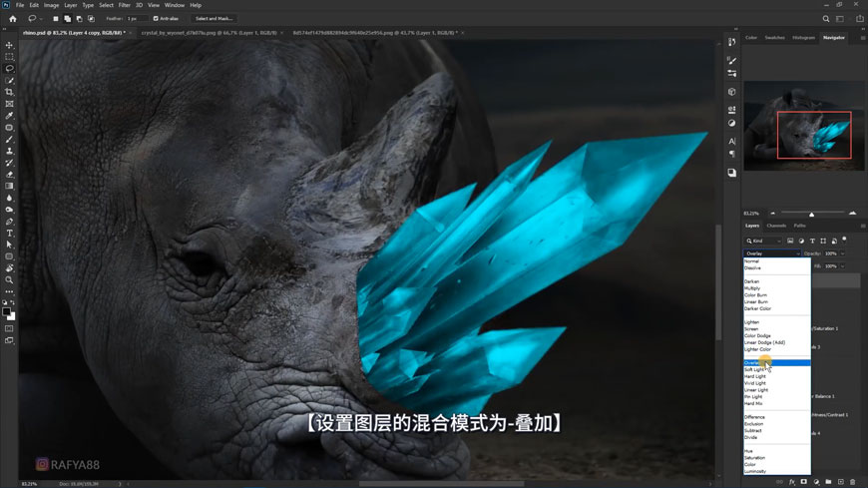This screenshot has height=488, width=868.
Task: Click the foreground color swatch
Action: click(x=6, y=311)
